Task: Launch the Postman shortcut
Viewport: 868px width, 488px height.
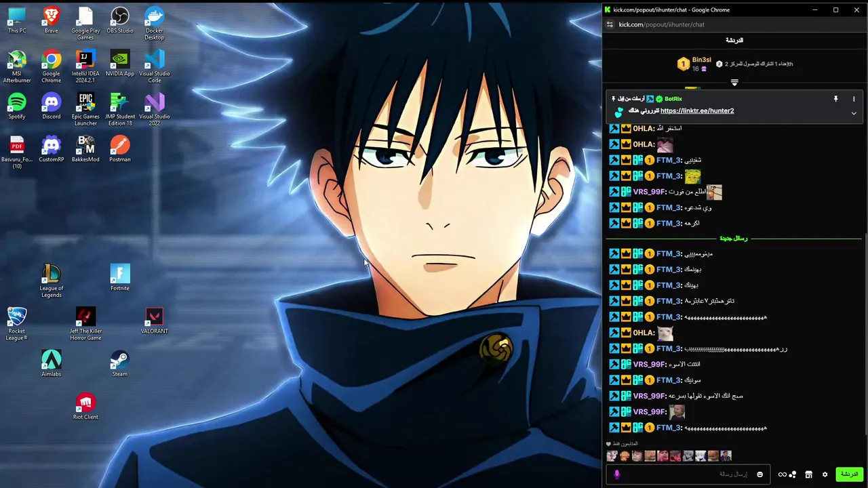Action: point(120,148)
